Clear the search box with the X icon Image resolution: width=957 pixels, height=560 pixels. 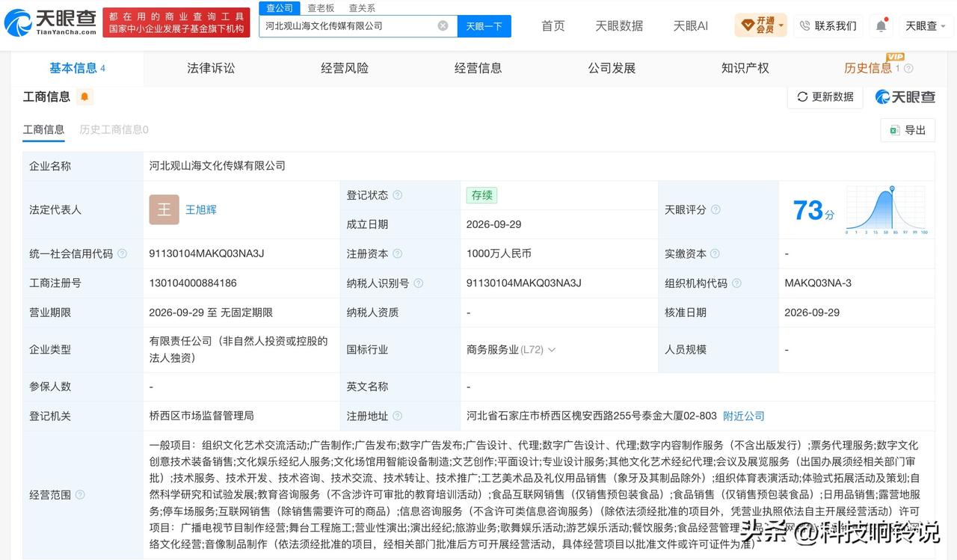[x=443, y=25]
